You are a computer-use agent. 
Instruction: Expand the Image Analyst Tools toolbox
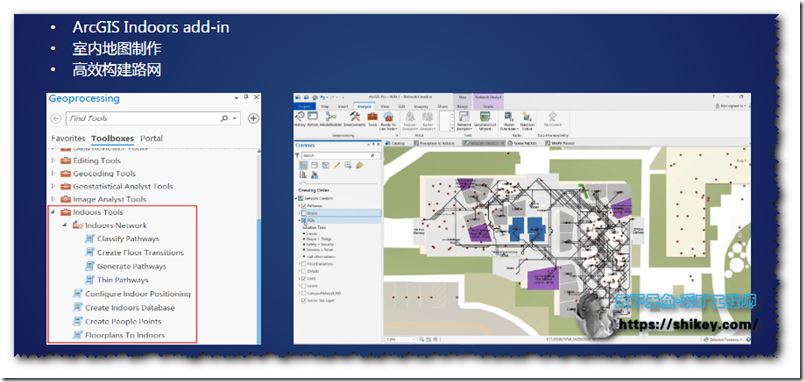52,199
